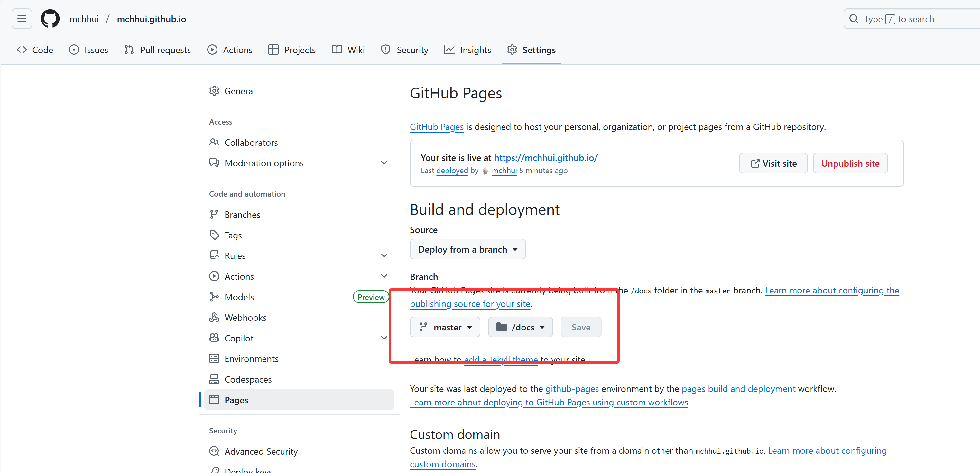Click the Environments sidebar icon
This screenshot has height=473, width=980.
[214, 358]
